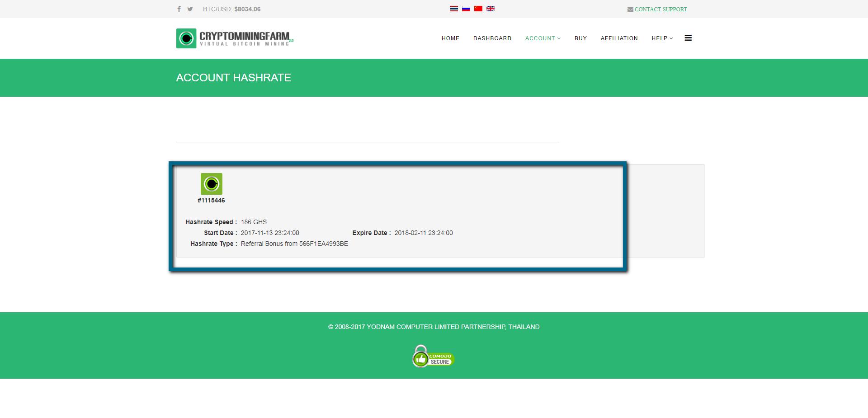
Task: Choose the Chinese flag language
Action: [x=478, y=9]
